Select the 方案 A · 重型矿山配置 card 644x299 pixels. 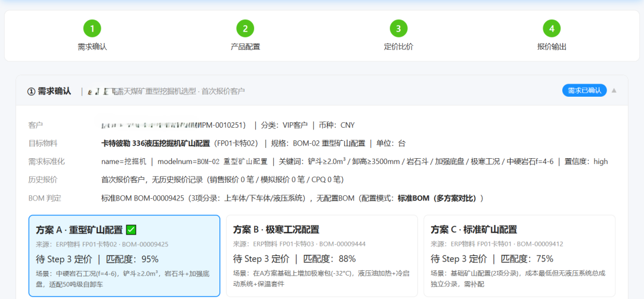(x=124, y=255)
